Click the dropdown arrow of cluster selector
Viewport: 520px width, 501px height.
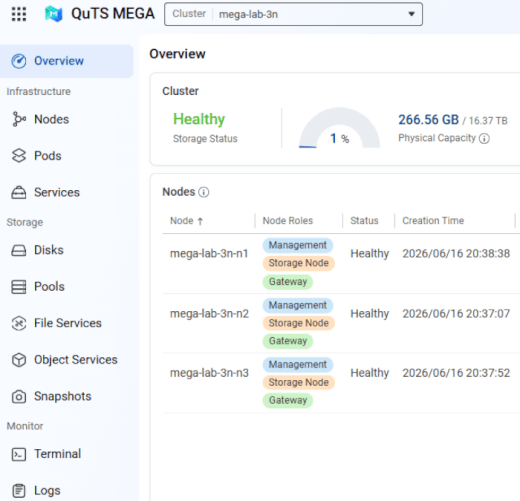pos(412,14)
